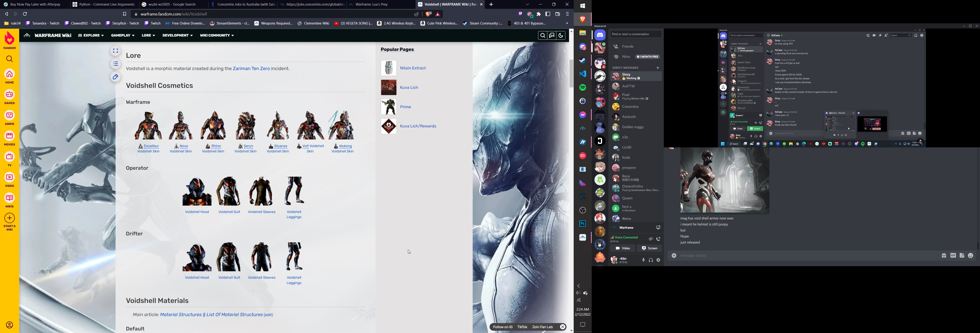
Task: Click the Windows Start button
Action: click(x=582, y=6)
